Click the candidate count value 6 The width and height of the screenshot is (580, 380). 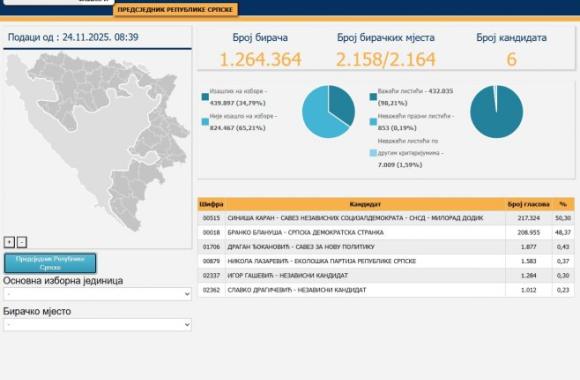[x=512, y=59]
